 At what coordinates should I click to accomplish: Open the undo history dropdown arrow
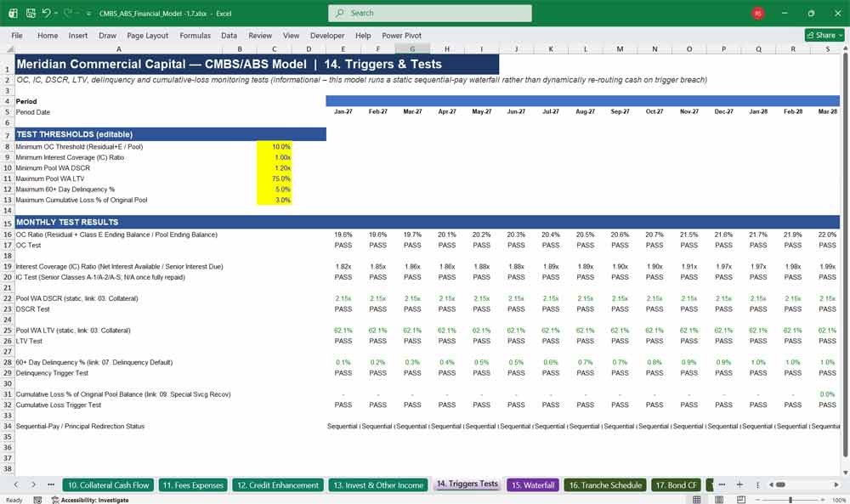point(56,13)
